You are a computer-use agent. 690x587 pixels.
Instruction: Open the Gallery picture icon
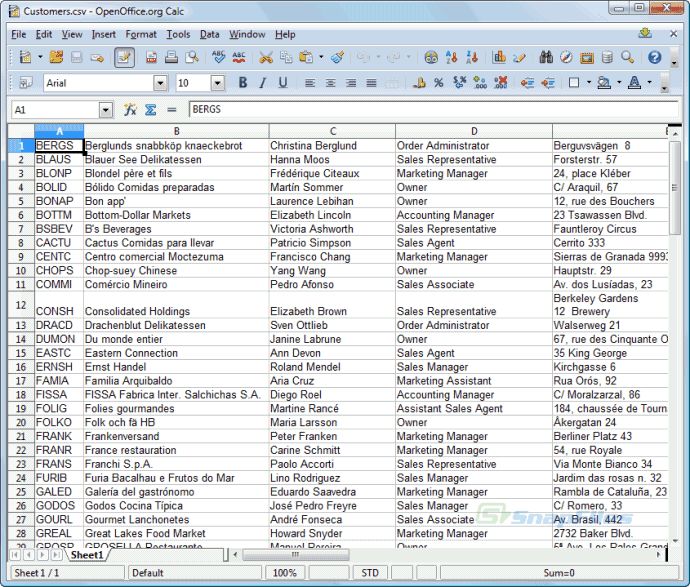tap(587, 58)
